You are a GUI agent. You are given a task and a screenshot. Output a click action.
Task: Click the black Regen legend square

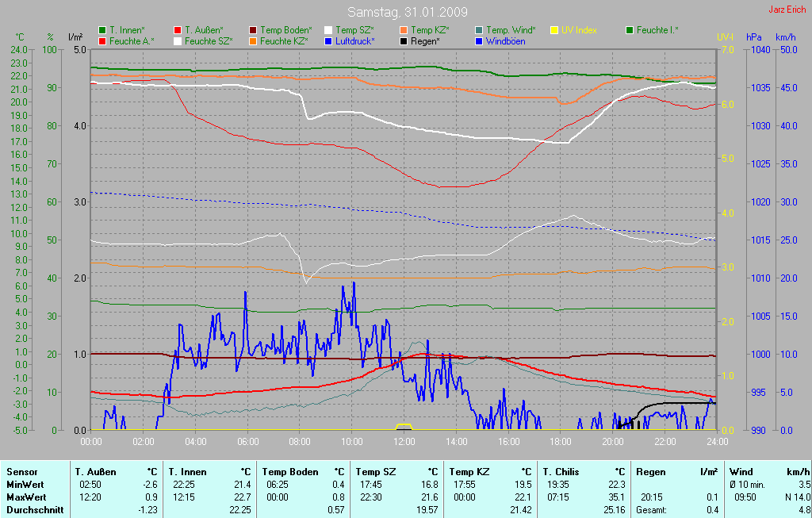404,40
